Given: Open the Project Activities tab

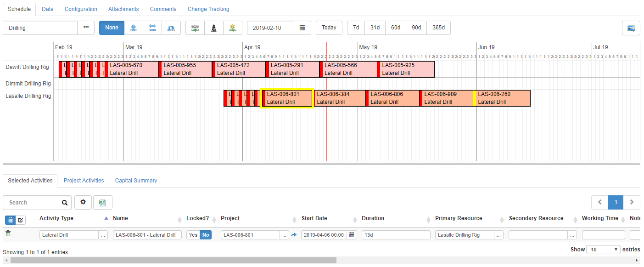Looking at the screenshot, I should point(84,180).
